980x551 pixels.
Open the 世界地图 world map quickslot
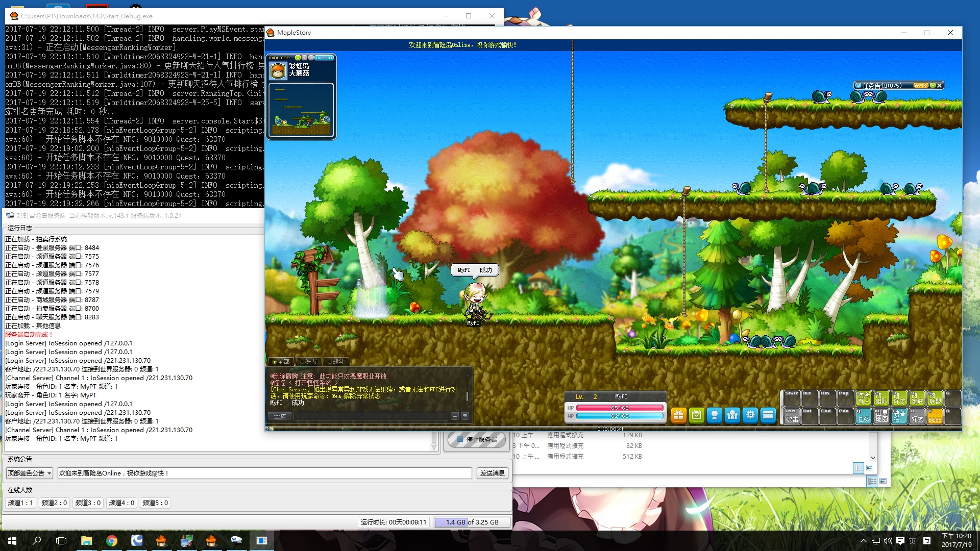click(881, 416)
